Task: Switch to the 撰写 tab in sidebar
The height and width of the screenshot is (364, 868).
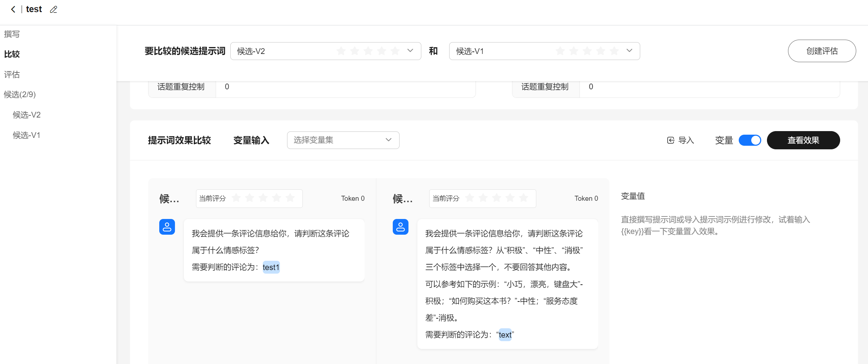Action: tap(12, 34)
